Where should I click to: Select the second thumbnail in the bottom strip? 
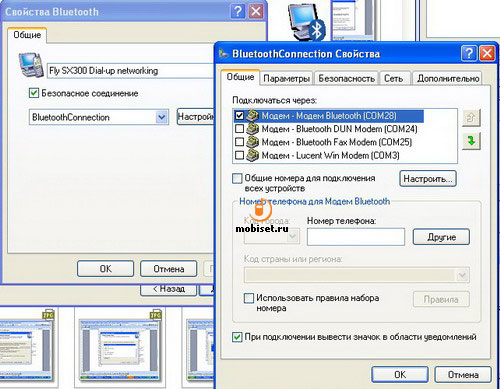coord(120,348)
